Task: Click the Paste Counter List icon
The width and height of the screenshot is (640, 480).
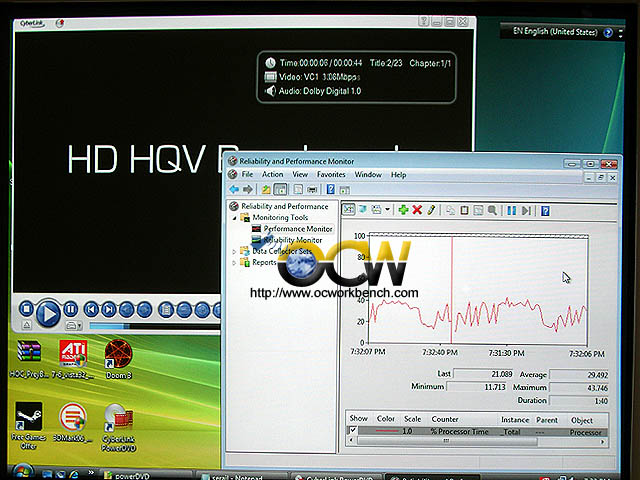Action: point(464,210)
